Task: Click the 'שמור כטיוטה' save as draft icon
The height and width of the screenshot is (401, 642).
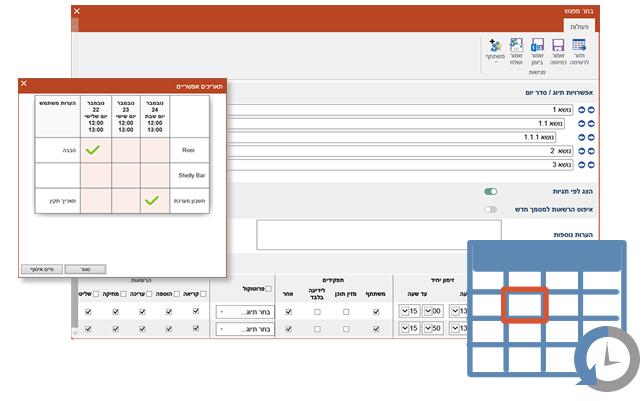Action: click(558, 48)
